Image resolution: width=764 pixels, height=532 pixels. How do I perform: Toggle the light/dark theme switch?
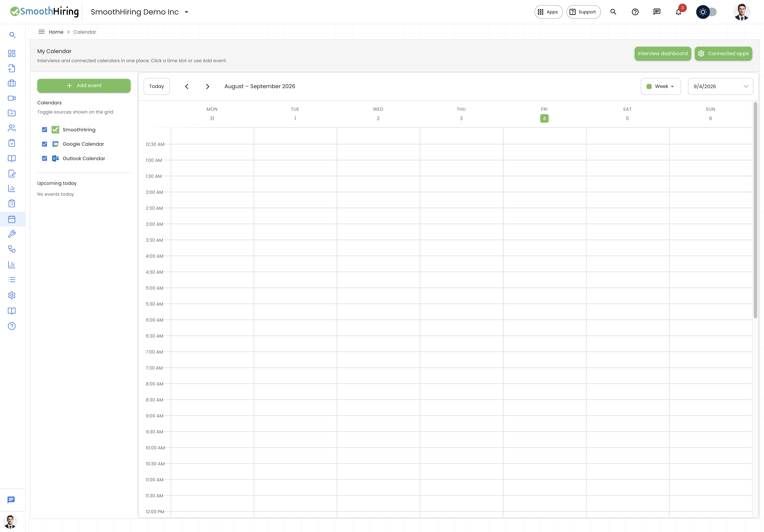click(707, 12)
